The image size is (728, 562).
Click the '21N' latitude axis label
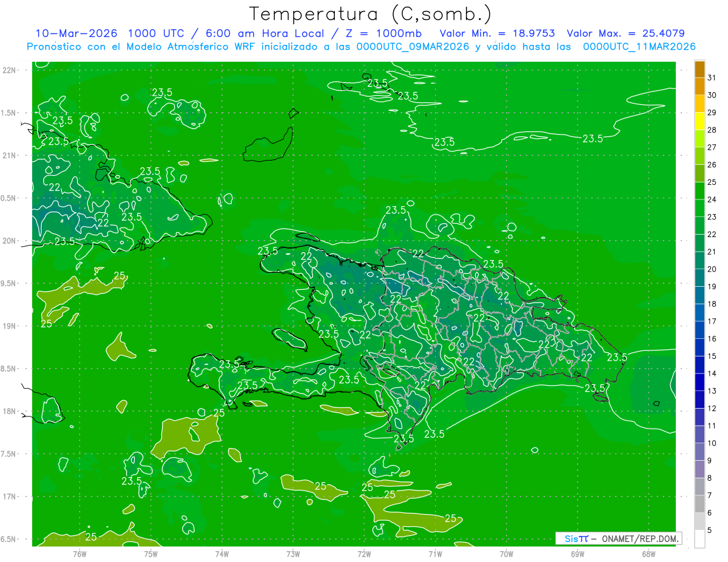(9, 155)
